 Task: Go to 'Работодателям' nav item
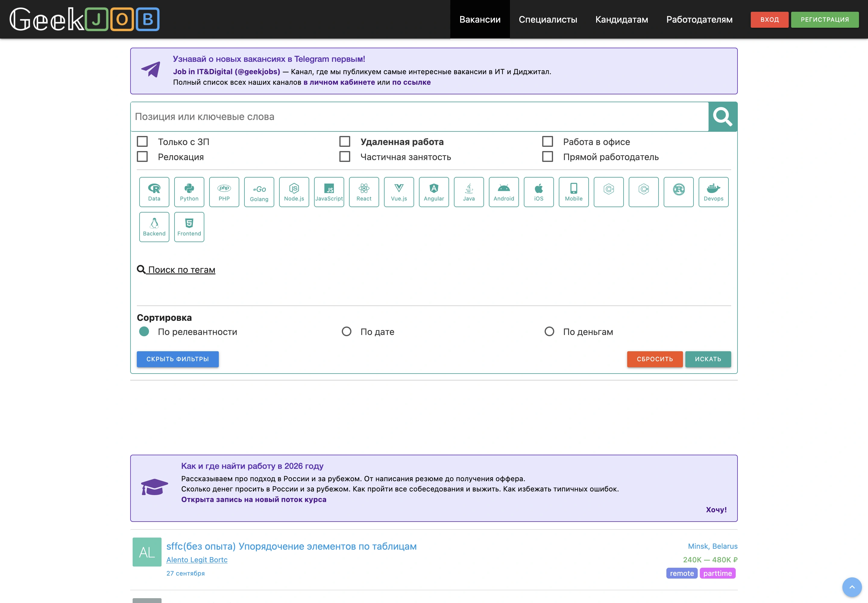[x=699, y=19]
